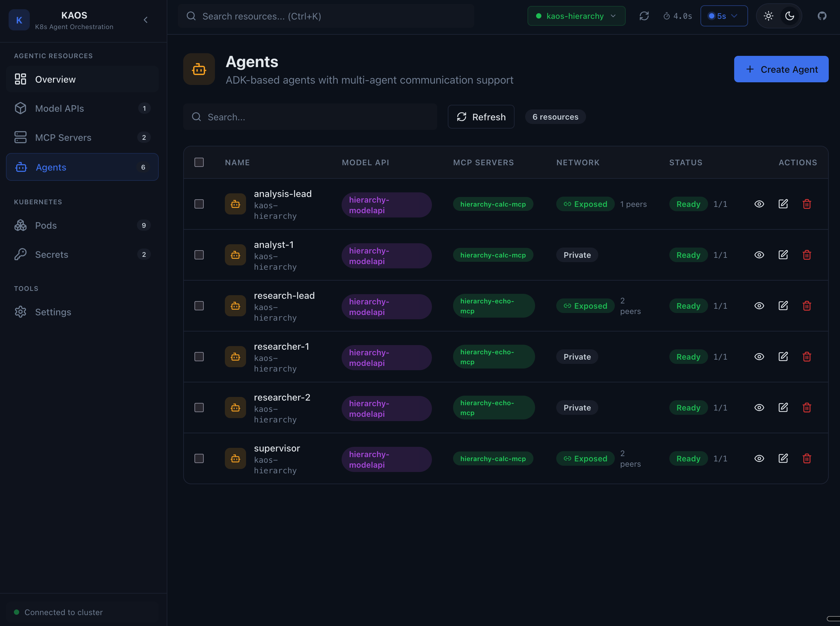Image resolution: width=840 pixels, height=626 pixels.
Task: Expand the 5s refresh interval dropdown
Action: tap(724, 16)
